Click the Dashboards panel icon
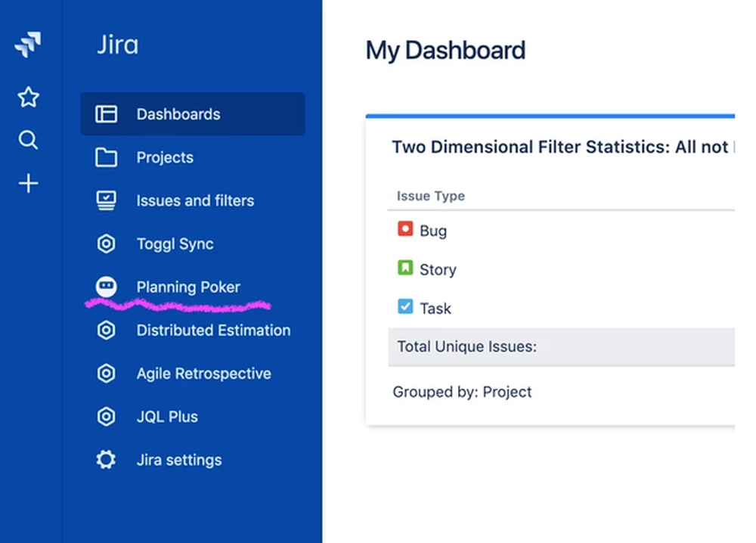The height and width of the screenshot is (543, 756). pos(106,114)
